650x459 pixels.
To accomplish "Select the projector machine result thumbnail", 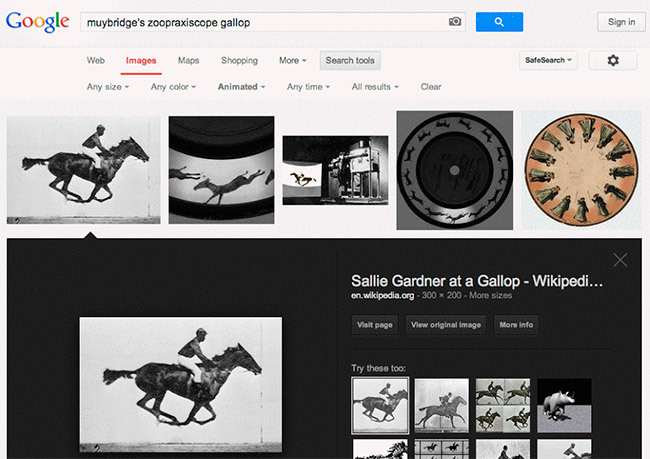I will (335, 170).
